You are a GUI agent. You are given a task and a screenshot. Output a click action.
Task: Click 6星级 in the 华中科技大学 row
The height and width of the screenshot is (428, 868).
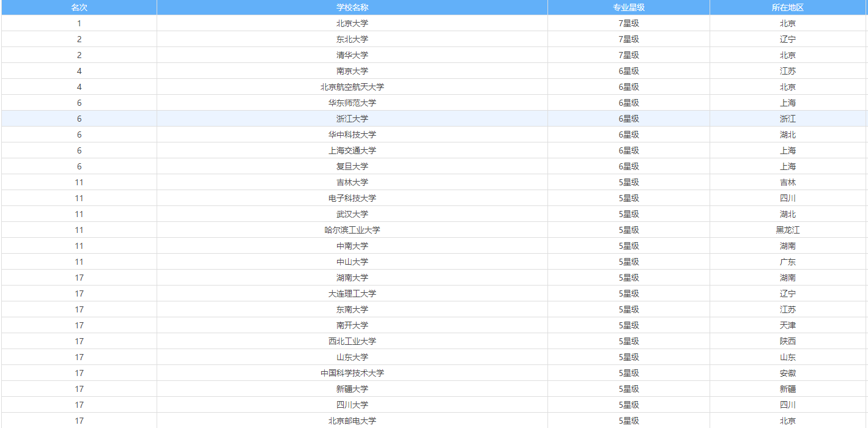(x=629, y=135)
